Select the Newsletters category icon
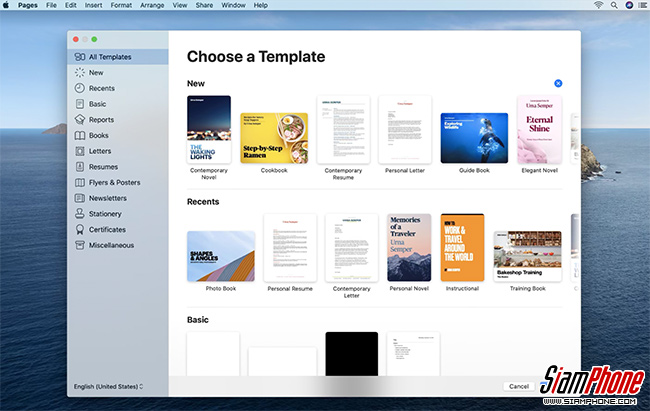Viewport: 650px width, 411px height. pos(80,198)
